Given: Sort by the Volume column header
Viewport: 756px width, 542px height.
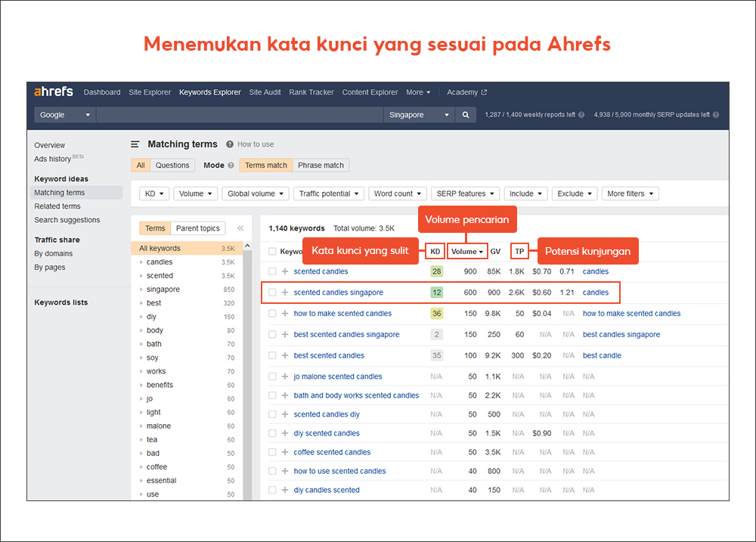Looking at the screenshot, I should (467, 251).
